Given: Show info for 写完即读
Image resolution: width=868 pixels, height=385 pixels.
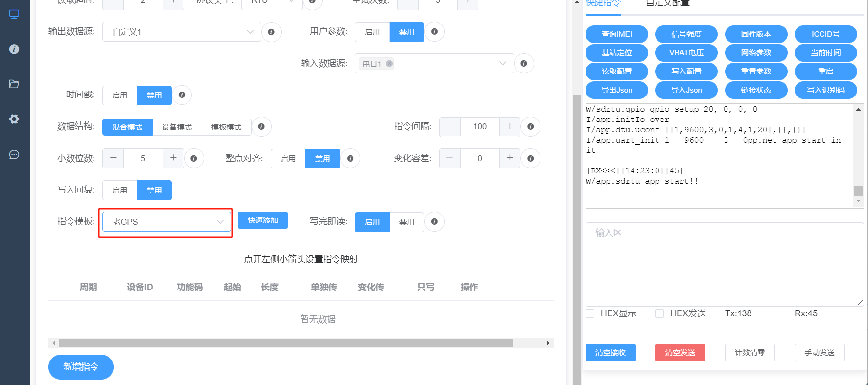Looking at the screenshot, I should (434, 222).
